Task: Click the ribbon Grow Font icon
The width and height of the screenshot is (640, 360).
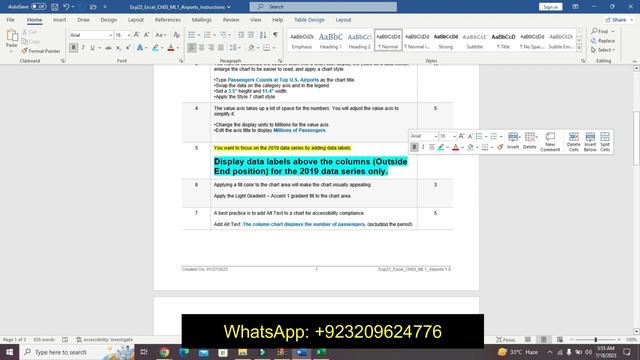Action: [x=137, y=35]
